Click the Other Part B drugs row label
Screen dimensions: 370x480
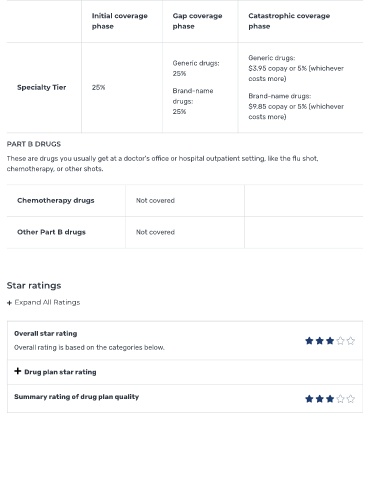[x=51, y=232]
